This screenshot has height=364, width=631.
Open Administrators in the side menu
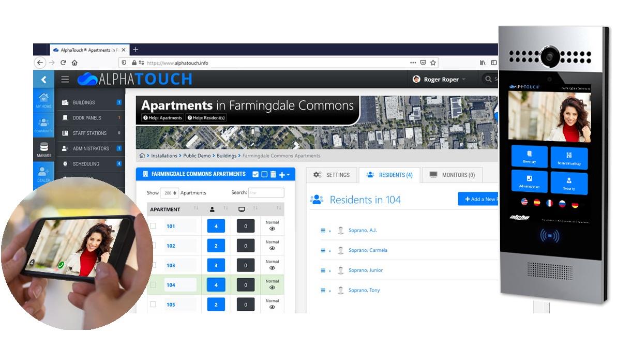point(91,148)
